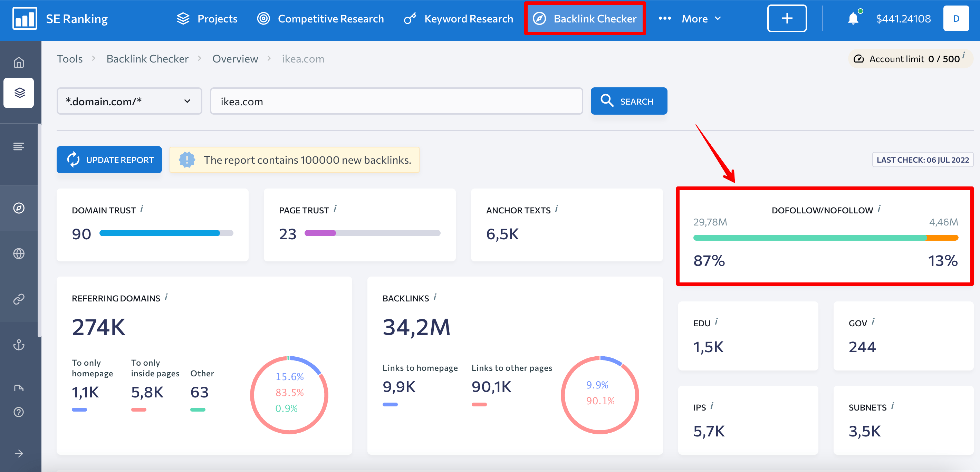
Task: Go to Backlink Checker breadcrumb
Action: (147, 59)
